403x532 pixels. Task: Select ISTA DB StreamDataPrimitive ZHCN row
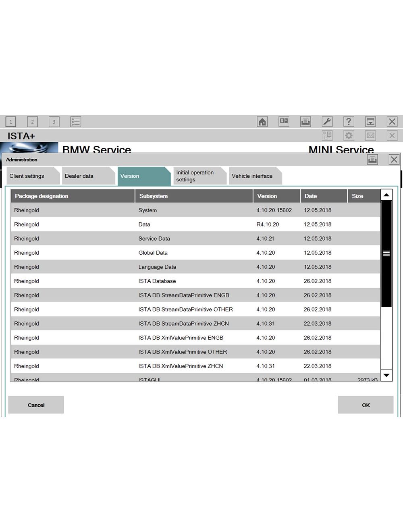[195, 324]
